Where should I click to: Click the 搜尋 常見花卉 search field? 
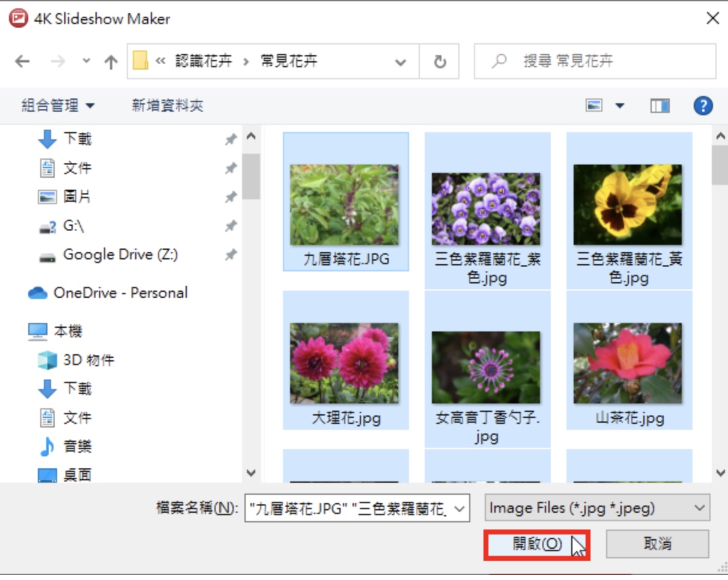[x=595, y=61]
